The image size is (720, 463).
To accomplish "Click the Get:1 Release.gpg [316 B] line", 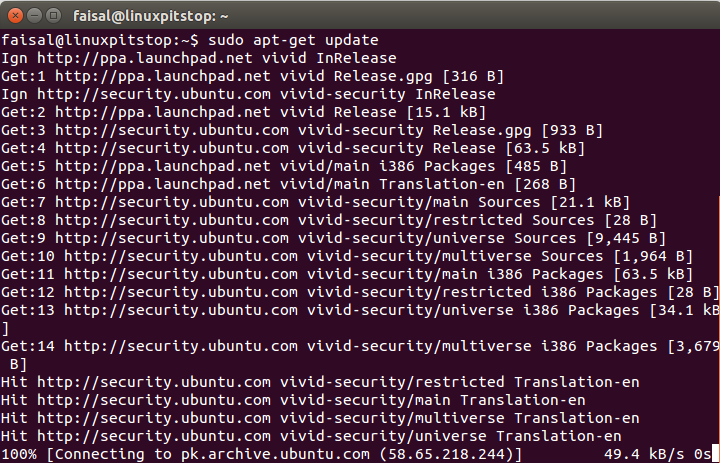I will [253, 76].
